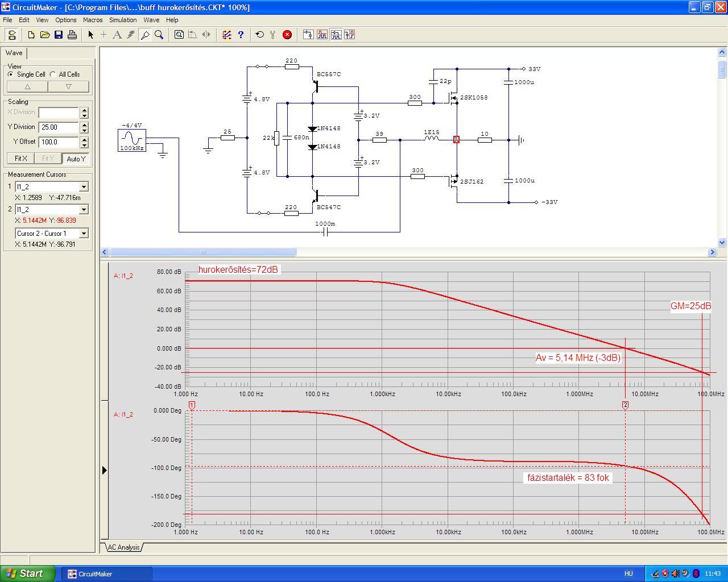Click the second waveform view icon after the stop button

tap(322, 35)
